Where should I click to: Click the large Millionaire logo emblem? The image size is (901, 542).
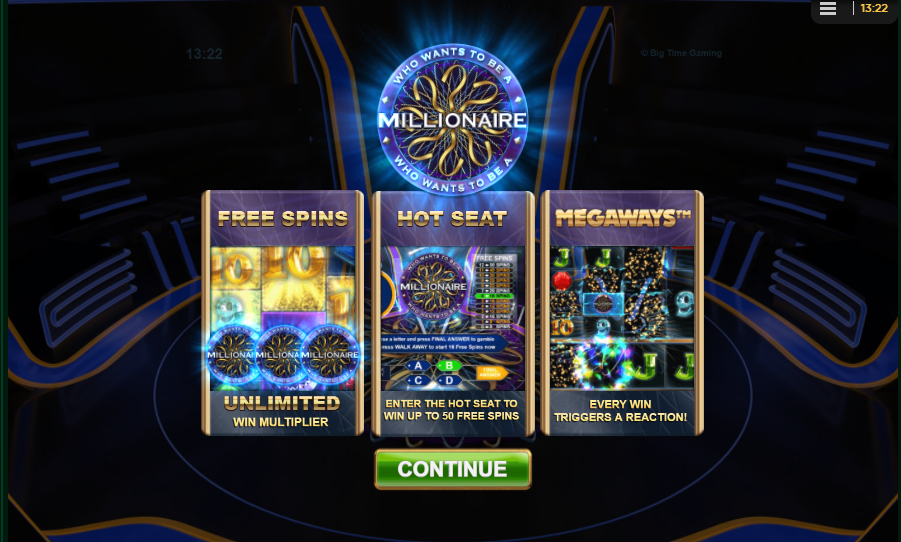click(x=453, y=120)
